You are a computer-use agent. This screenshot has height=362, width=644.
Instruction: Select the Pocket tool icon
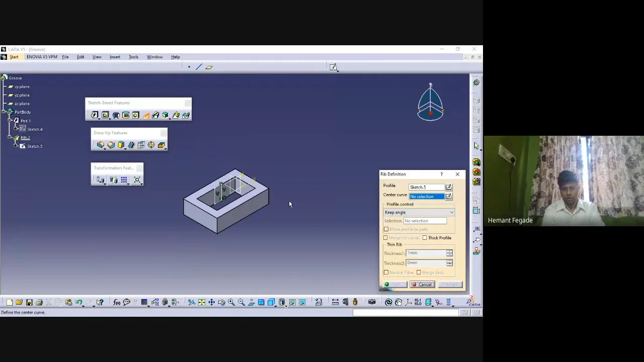coord(105,115)
